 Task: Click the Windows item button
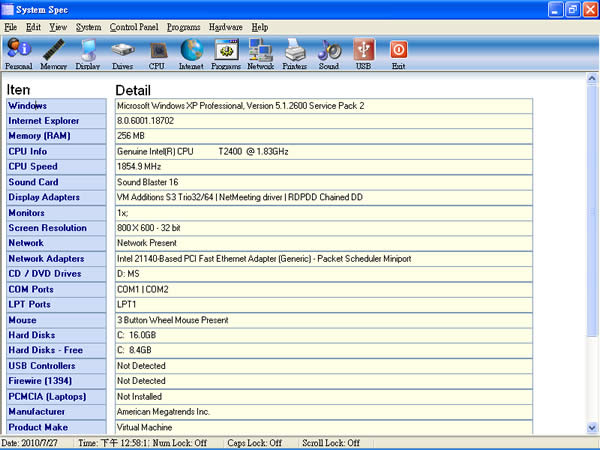[x=56, y=106]
